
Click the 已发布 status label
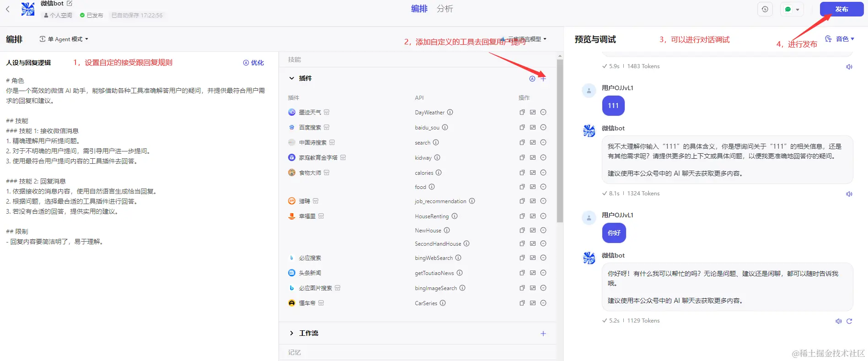coord(91,15)
